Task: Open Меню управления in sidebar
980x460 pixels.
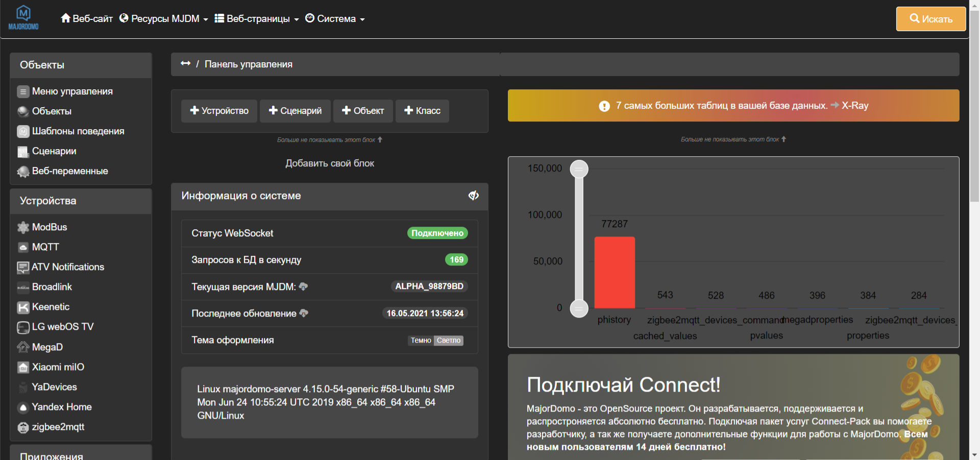Action: click(x=72, y=91)
